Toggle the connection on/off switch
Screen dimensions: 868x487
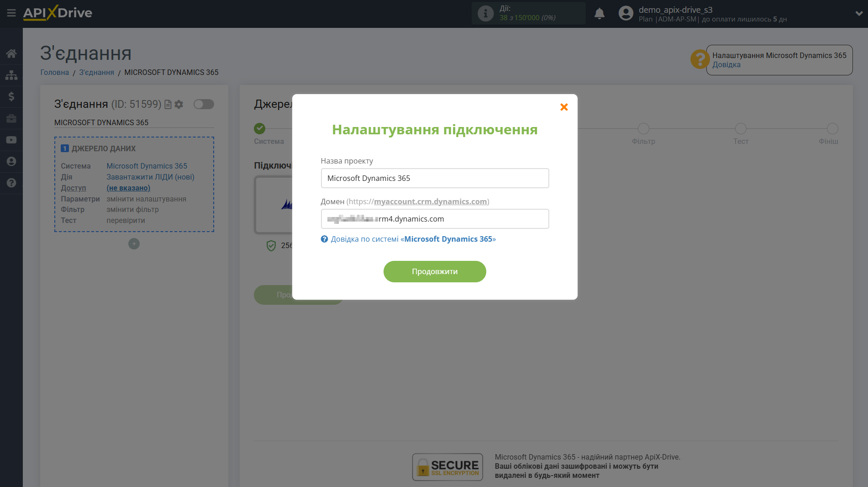click(204, 104)
